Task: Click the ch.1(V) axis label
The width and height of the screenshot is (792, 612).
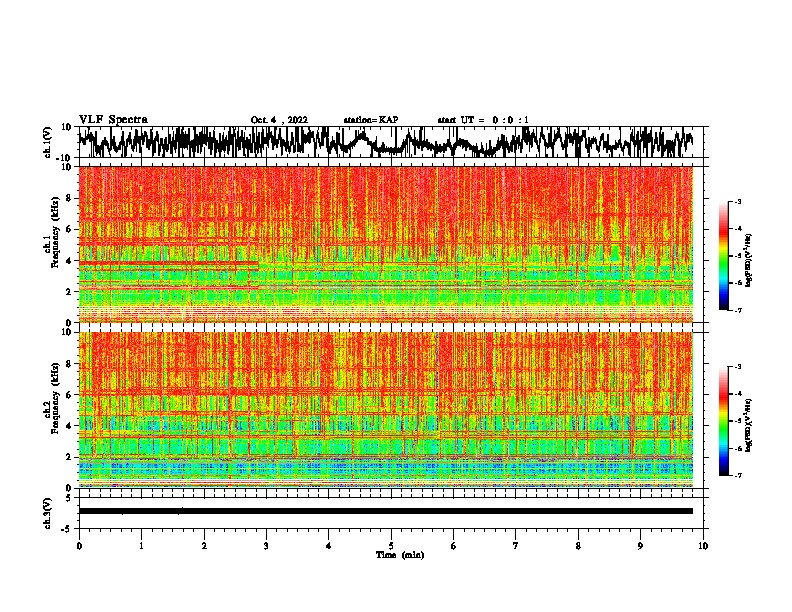Action: [x=48, y=142]
